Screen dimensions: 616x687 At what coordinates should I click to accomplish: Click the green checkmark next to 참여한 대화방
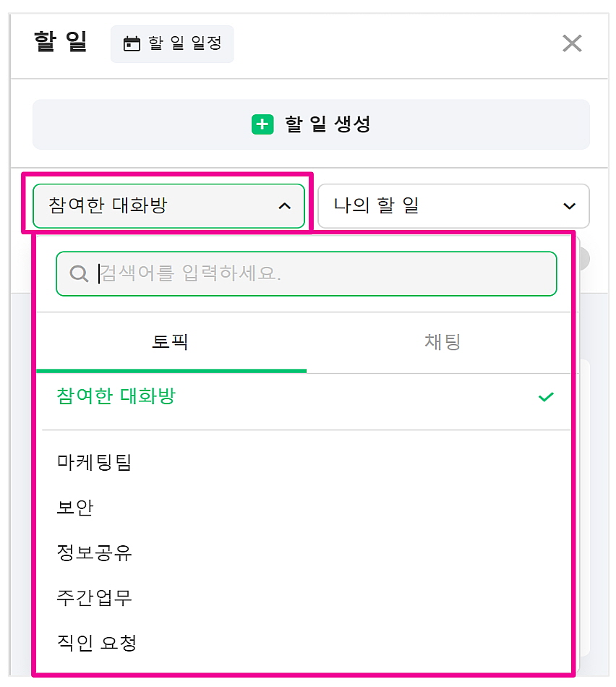[546, 397]
